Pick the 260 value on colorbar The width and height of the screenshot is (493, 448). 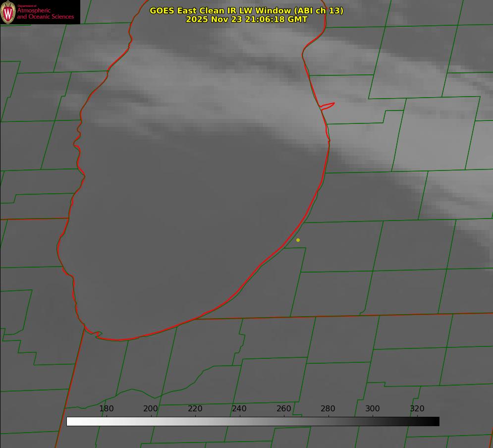284,409
